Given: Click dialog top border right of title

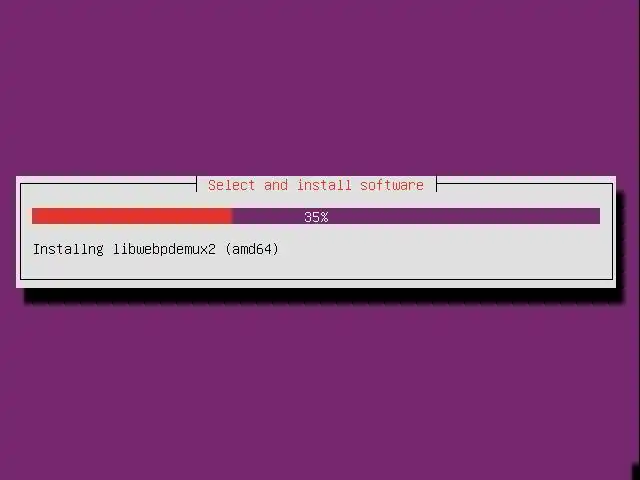Looking at the screenshot, I should [525, 184].
